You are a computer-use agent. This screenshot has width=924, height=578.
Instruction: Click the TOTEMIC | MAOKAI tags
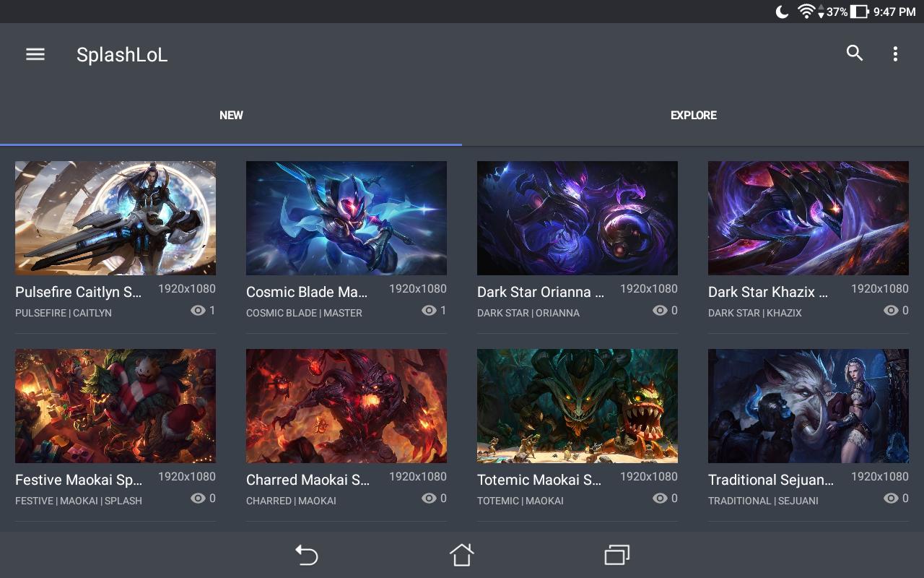[520, 501]
